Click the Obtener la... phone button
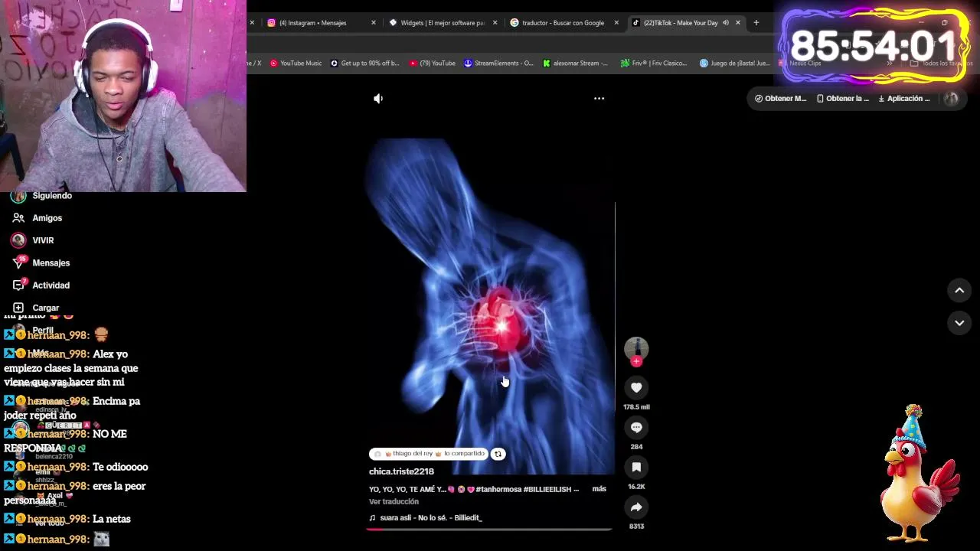 tap(843, 98)
